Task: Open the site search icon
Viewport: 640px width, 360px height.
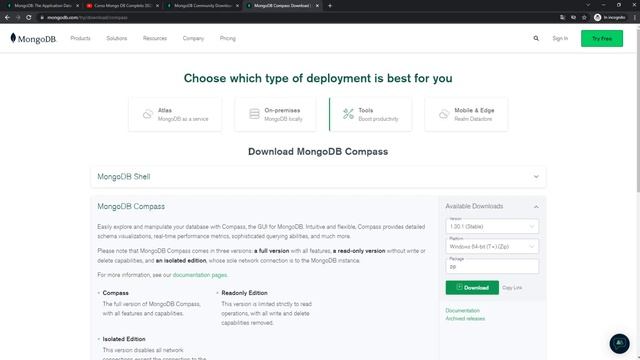Action: [x=536, y=38]
